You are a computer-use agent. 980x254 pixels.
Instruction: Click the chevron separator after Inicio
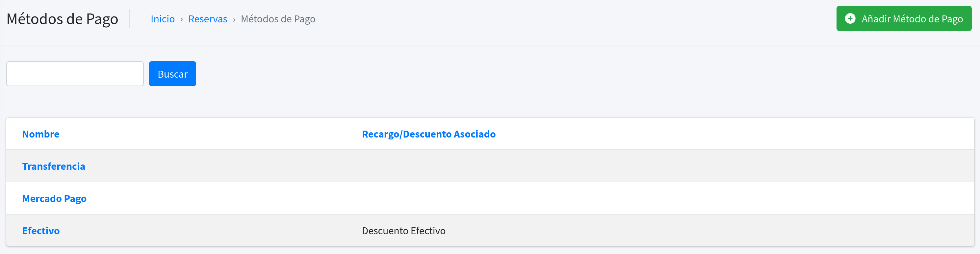(181, 19)
